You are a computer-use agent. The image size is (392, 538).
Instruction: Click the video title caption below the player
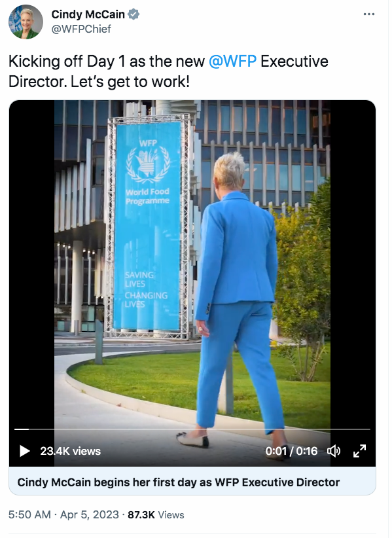pos(179,482)
